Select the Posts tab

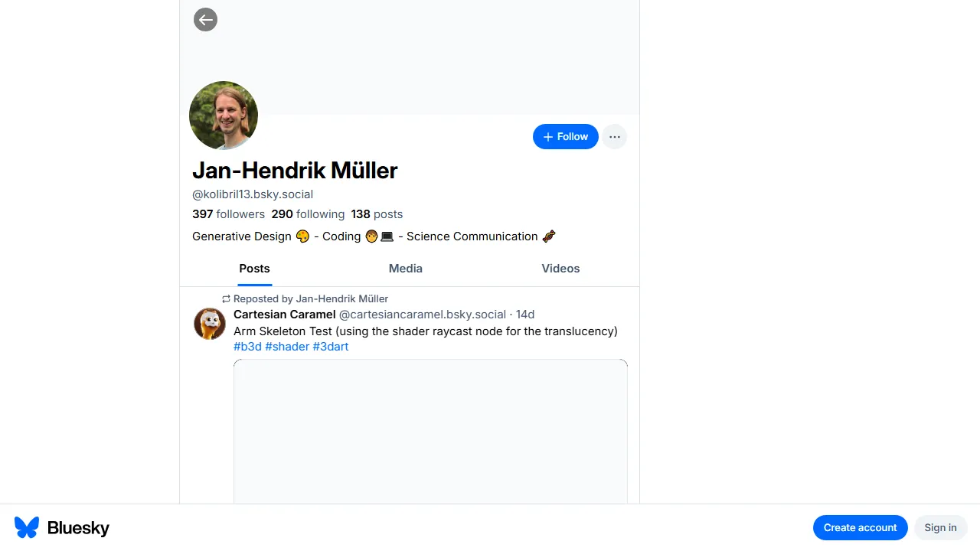(254, 269)
